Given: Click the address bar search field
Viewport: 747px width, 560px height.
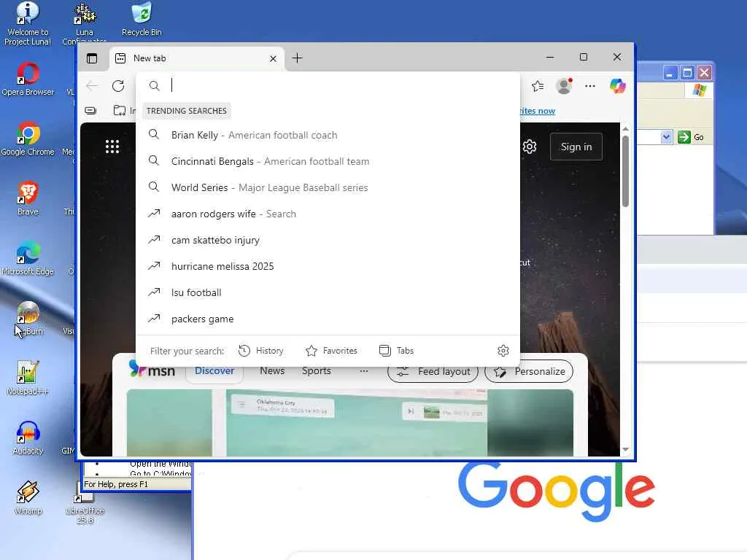Looking at the screenshot, I should tap(328, 86).
